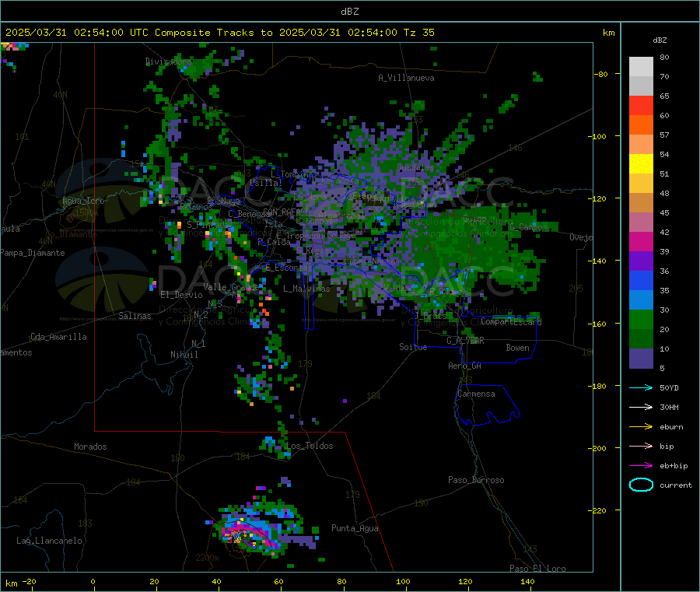Screen dimensions: 700x592
Task: Click the 'Valle_Grande' map label
Action: (x=231, y=287)
